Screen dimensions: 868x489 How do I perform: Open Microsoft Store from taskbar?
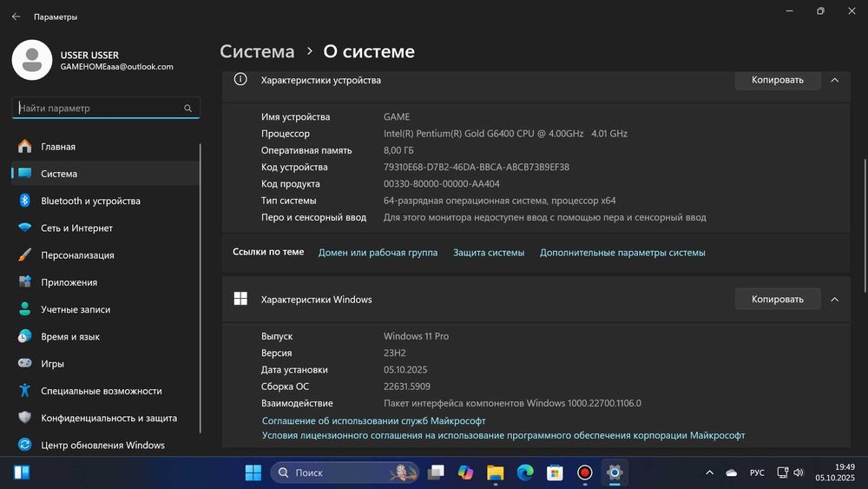[555, 472]
